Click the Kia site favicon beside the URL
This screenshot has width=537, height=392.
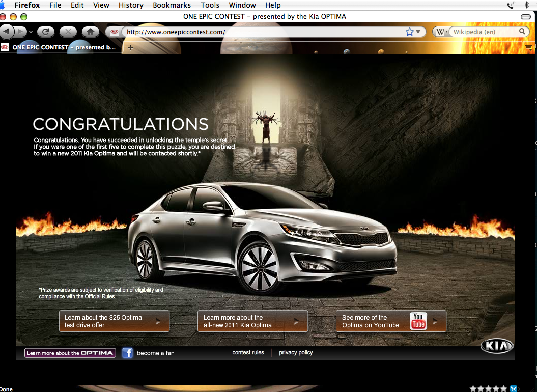pos(115,32)
